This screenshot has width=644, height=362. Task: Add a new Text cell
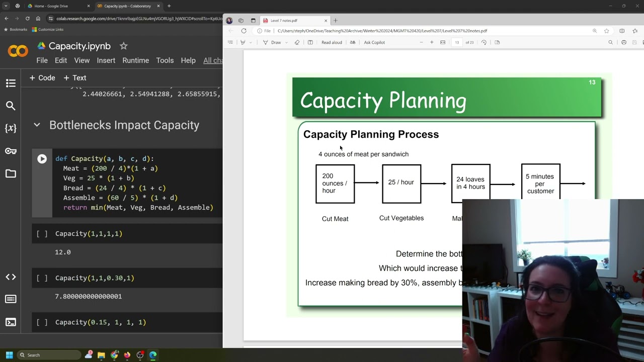point(75,78)
